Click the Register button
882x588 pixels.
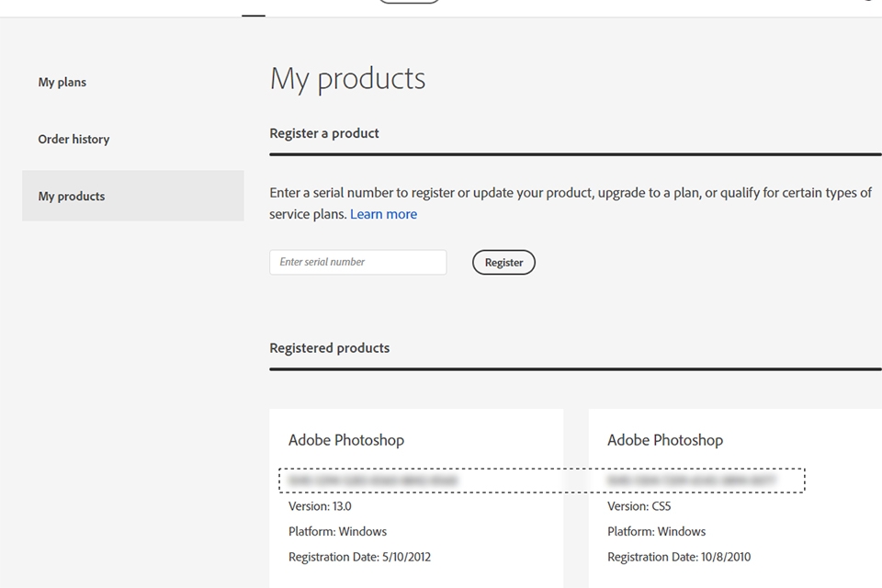[503, 262]
